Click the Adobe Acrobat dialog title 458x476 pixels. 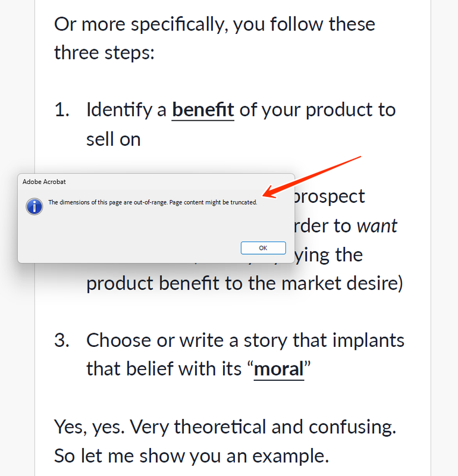click(44, 182)
